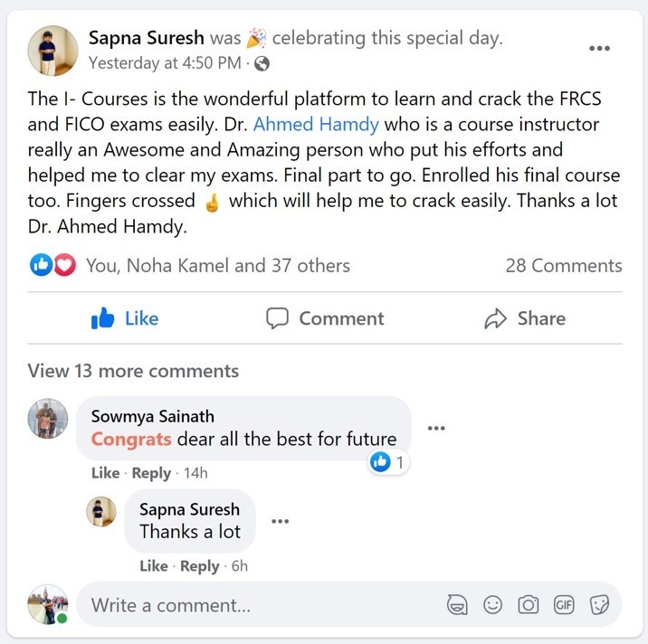Viewport: 648px width, 644px height.
Task: Open post options three-dot menu
Action: 599,48
